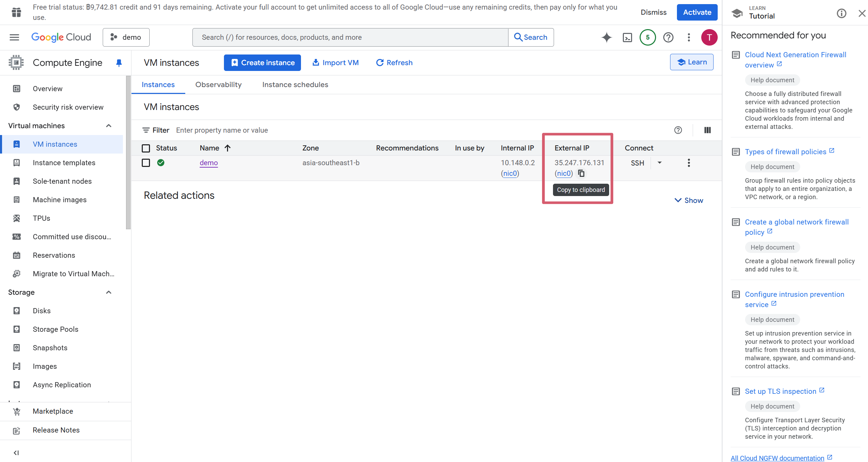Collapse the left navigation panel
This screenshot has height=462, width=868.
pyautogui.click(x=16, y=453)
